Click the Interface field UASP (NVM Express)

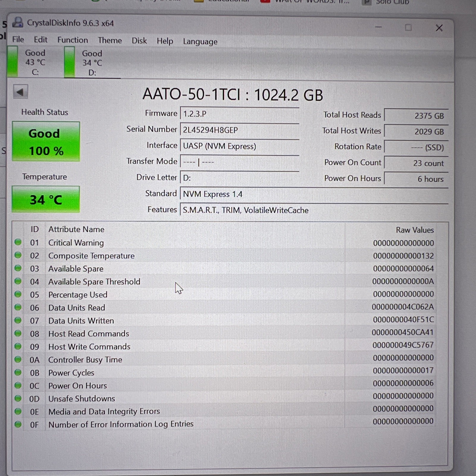pyautogui.click(x=239, y=146)
